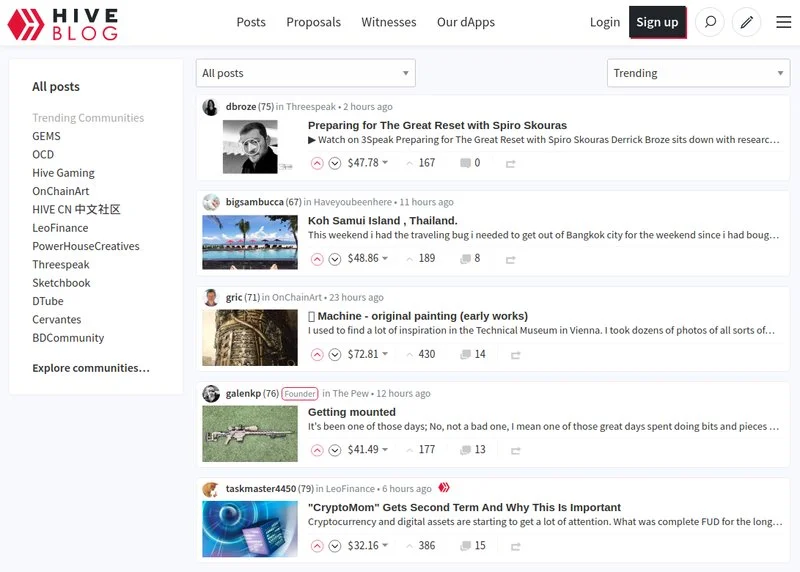Go to Proposals in top navigation
800x572 pixels.
[313, 22]
